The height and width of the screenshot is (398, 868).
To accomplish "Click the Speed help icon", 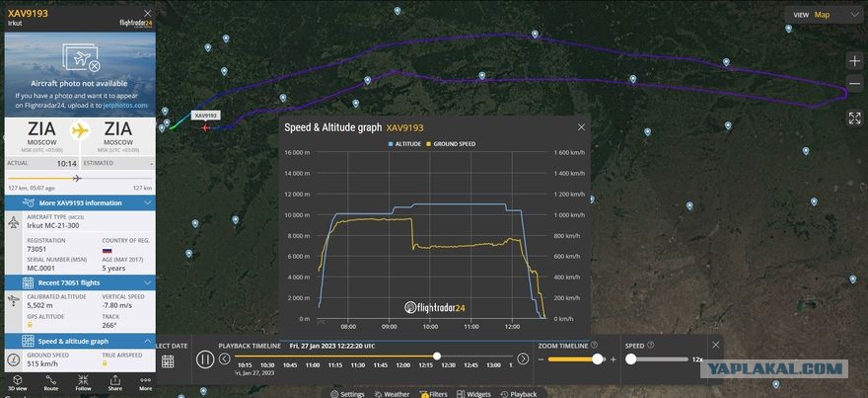I will pyautogui.click(x=651, y=345).
